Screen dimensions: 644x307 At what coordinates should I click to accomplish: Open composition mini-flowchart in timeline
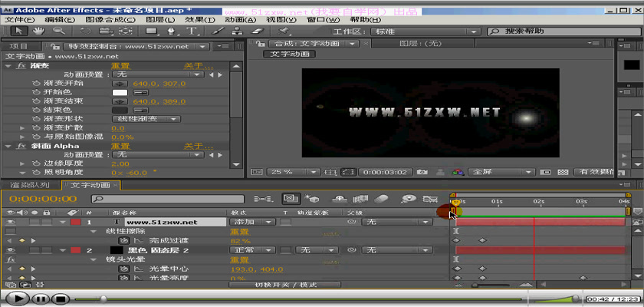pos(263,199)
